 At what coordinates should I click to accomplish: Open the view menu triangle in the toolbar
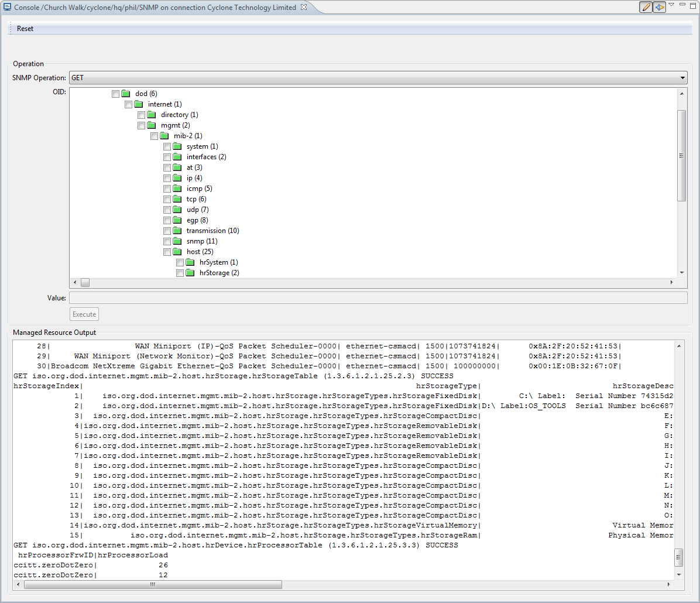pyautogui.click(x=671, y=5)
